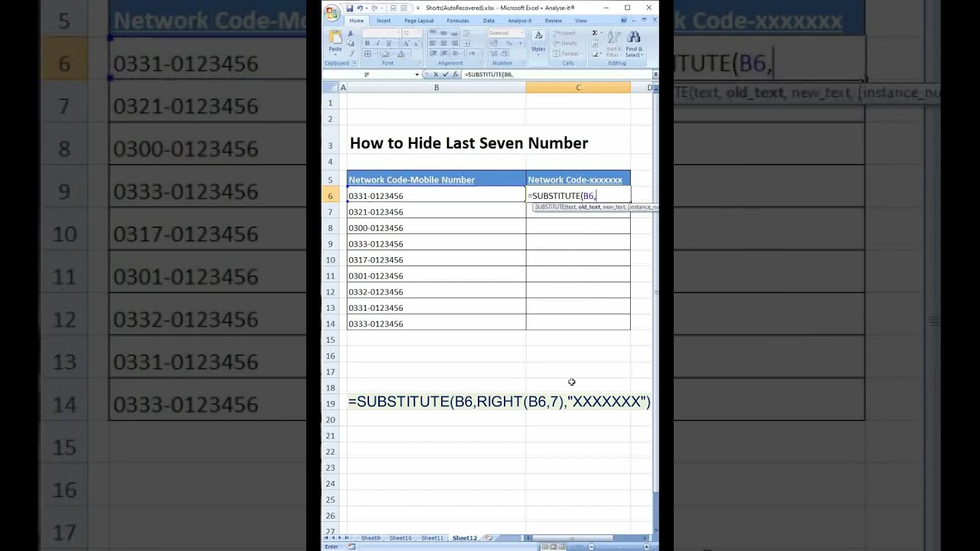Select cell B10 with 0317-0123456
980x551 pixels.
(x=436, y=259)
